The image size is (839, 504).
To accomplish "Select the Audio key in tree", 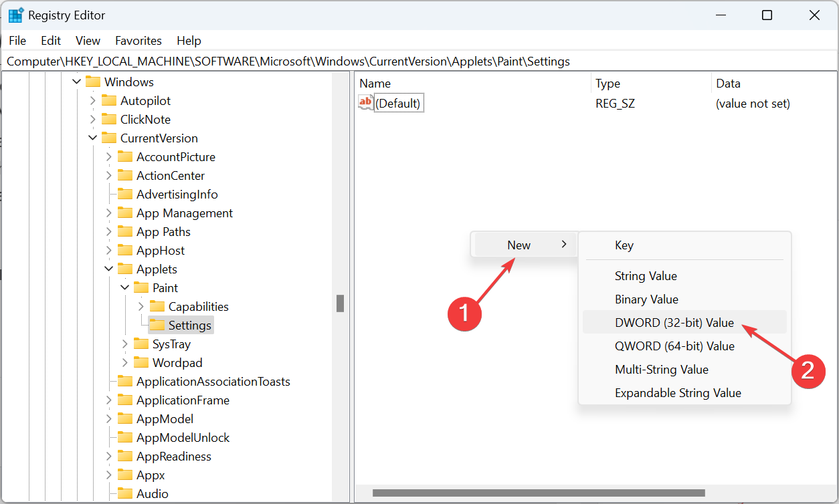I will point(152,494).
